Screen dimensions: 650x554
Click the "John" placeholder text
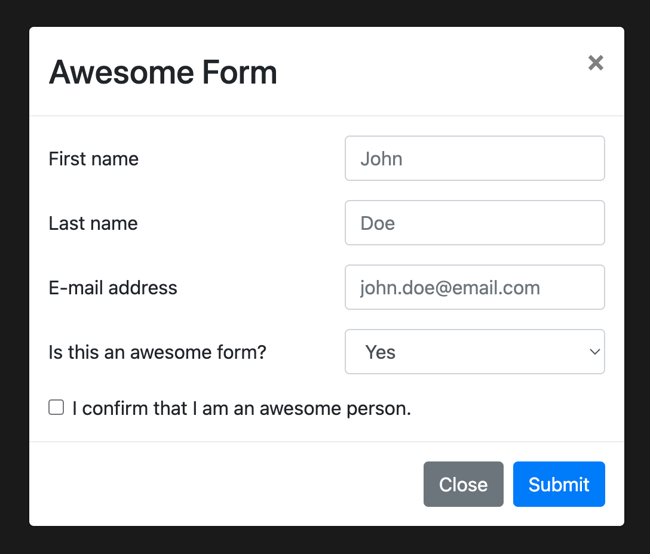[381, 159]
